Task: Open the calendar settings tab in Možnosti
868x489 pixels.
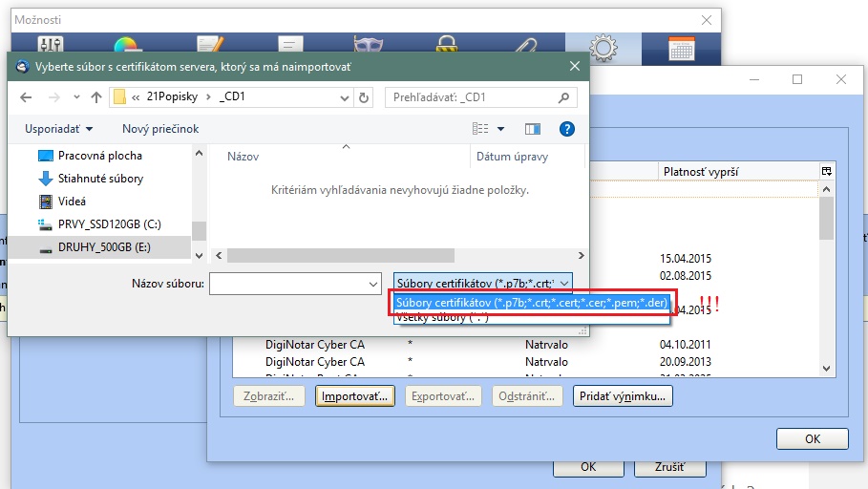Action: (x=682, y=49)
